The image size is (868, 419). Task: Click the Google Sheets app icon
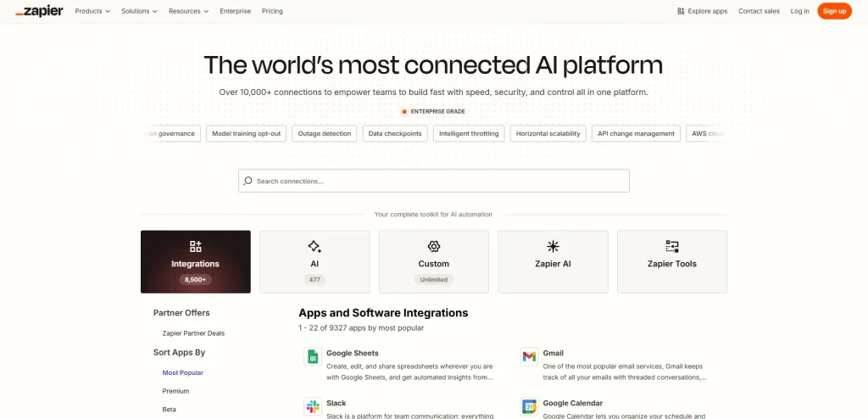pos(313,356)
